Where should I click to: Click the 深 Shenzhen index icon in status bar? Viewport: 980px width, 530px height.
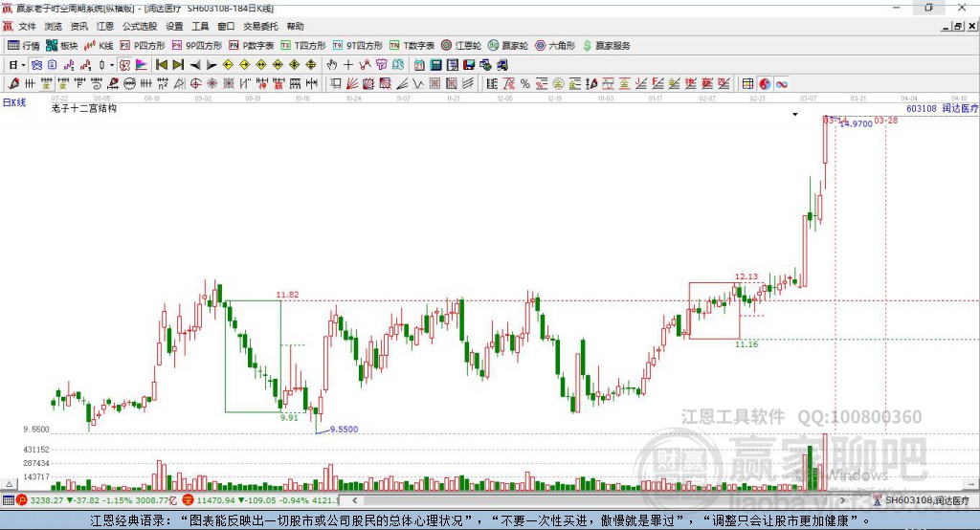tap(189, 500)
